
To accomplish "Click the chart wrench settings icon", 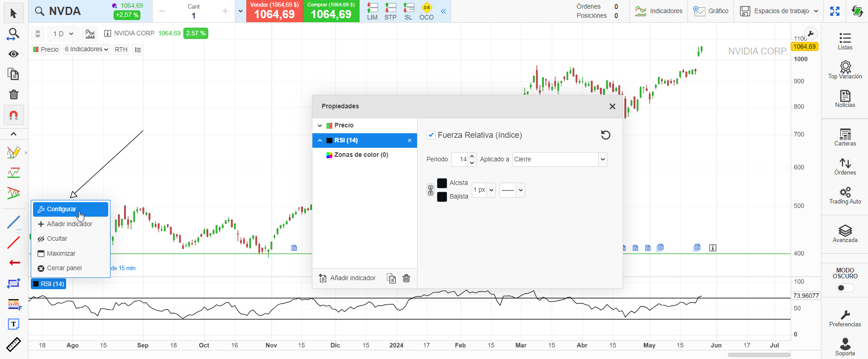I will 810,34.
